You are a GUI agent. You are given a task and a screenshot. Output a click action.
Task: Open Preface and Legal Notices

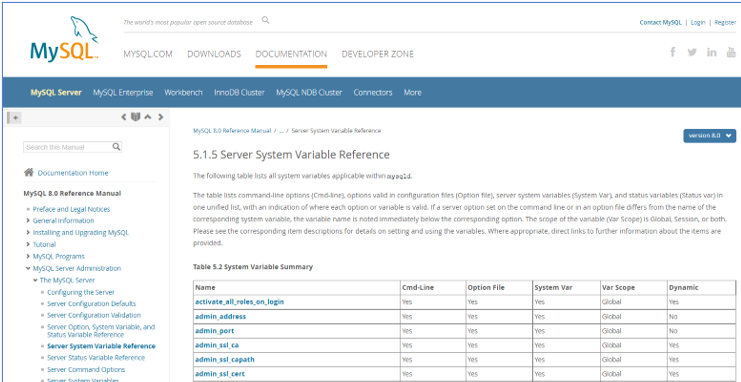(71, 209)
